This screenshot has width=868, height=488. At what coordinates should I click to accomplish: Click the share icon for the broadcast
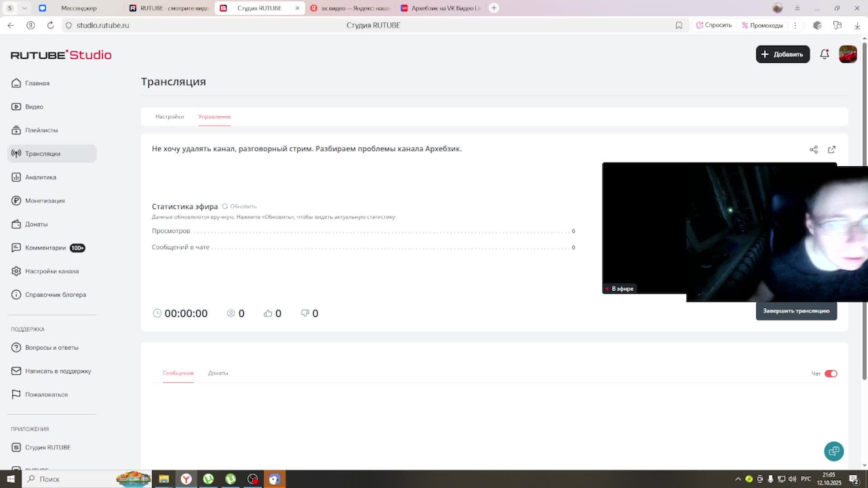813,150
